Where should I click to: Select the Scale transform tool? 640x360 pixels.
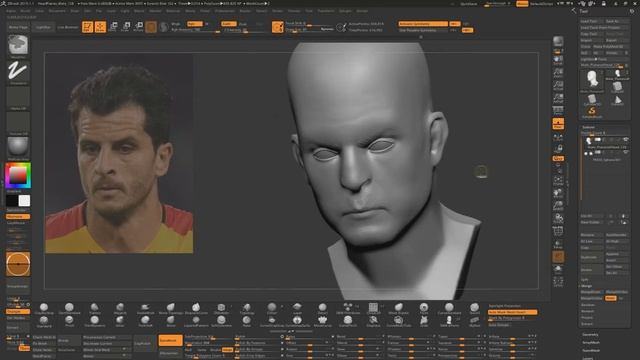pos(126,27)
